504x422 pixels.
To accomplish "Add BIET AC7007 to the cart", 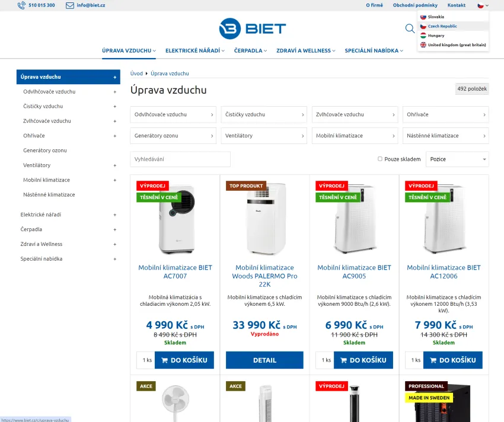I will [184, 360].
